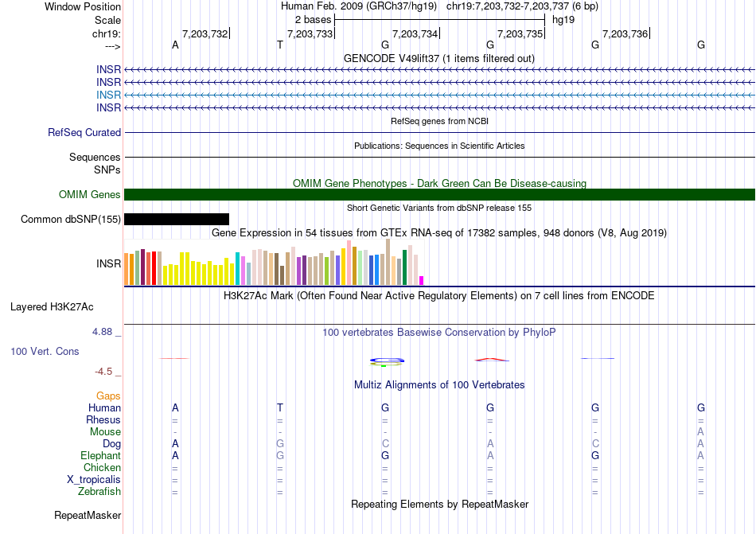Screen dimensions: 756x534
Task: Click the SNPs track label
Action: [x=107, y=170]
